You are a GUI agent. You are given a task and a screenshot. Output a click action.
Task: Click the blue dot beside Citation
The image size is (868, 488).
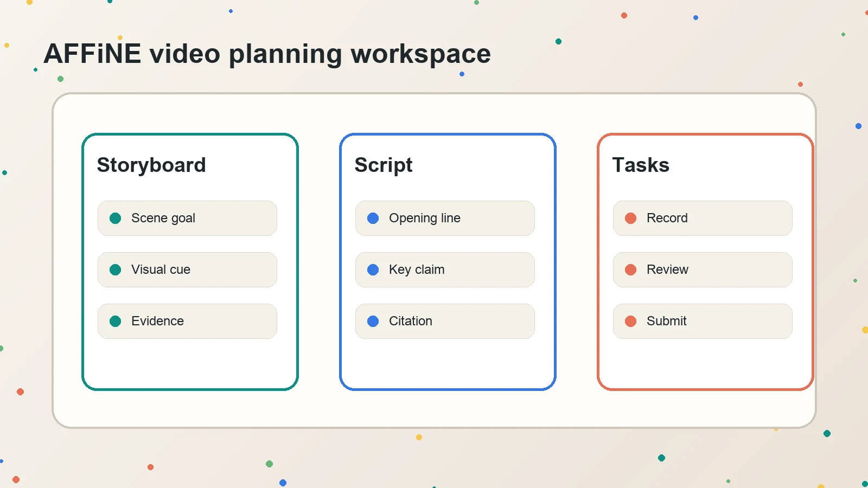[373, 321]
